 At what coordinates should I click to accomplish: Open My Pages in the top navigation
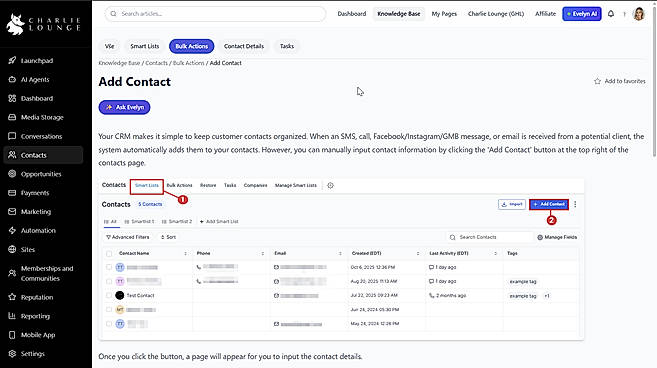444,14
